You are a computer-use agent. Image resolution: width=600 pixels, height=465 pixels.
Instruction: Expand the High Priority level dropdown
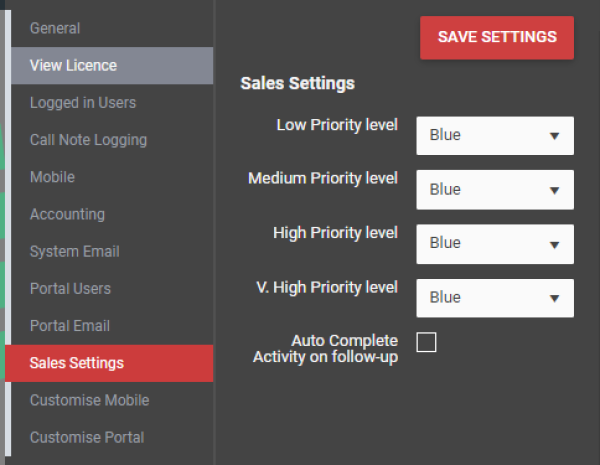[x=495, y=244]
